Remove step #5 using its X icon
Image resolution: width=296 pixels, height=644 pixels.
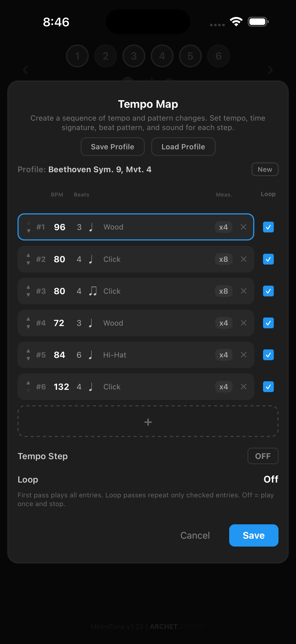click(244, 355)
